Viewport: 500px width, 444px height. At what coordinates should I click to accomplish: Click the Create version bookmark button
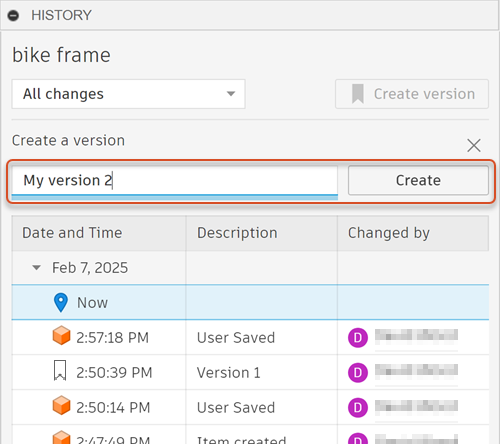click(x=412, y=94)
